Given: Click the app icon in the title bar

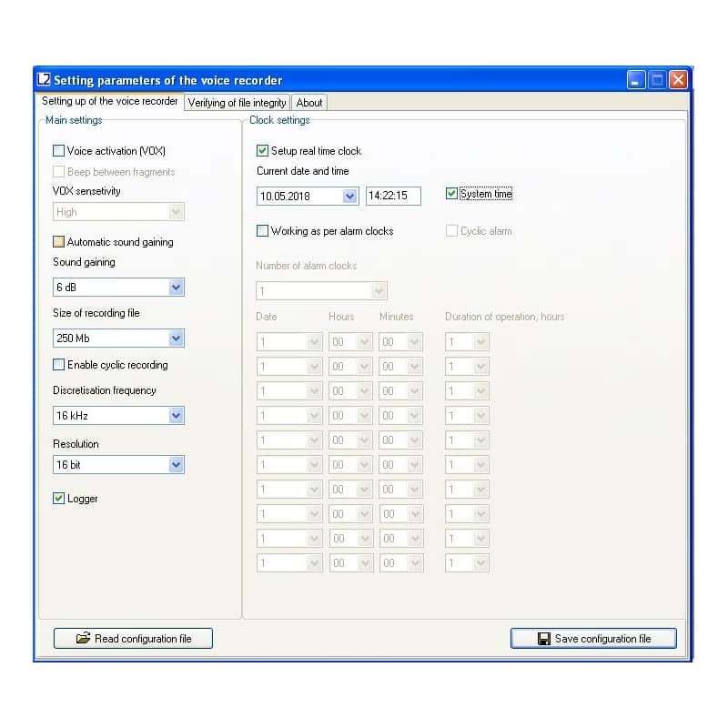Looking at the screenshot, I should [44, 80].
